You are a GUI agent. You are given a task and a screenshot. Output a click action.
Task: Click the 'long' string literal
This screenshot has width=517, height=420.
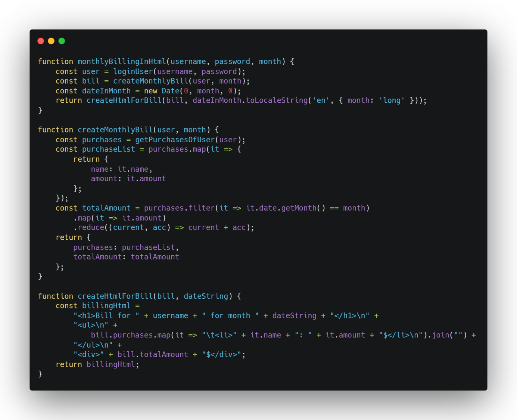click(392, 100)
